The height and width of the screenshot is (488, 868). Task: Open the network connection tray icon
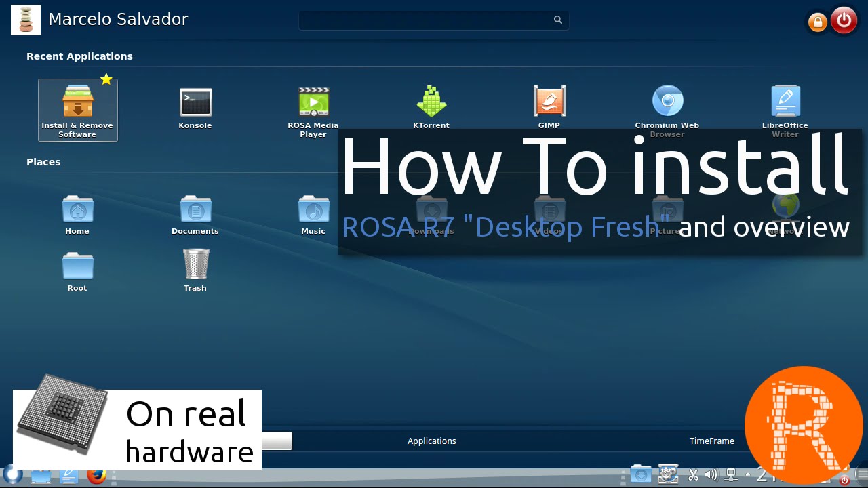pos(731,475)
